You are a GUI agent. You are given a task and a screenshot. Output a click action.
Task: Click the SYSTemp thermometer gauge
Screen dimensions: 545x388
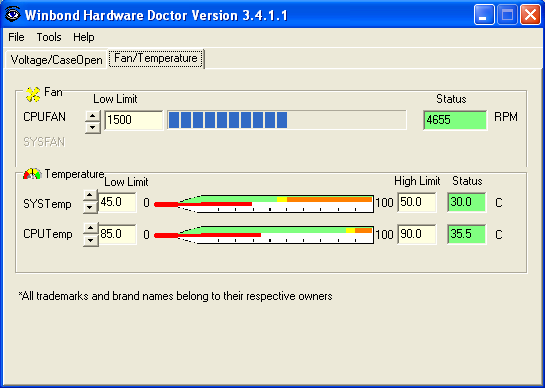pyautogui.click(x=264, y=204)
